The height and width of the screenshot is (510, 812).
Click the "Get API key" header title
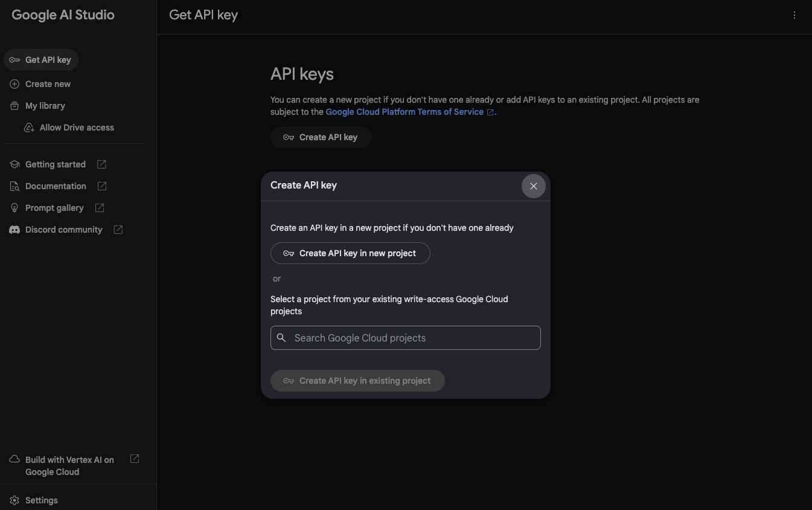[x=203, y=15]
